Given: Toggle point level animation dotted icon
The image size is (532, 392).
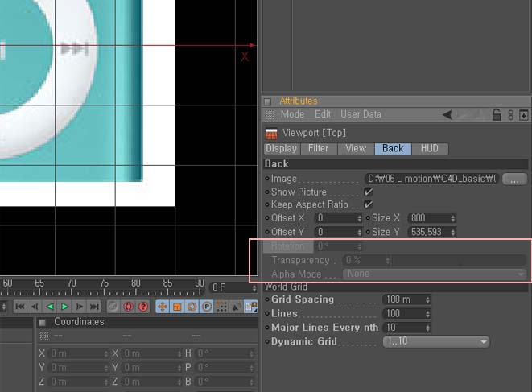Looking at the screenshot, I should [221, 307].
